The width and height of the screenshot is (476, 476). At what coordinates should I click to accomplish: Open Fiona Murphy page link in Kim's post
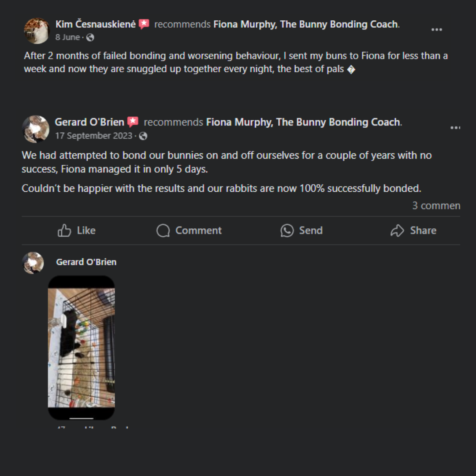tap(306, 24)
